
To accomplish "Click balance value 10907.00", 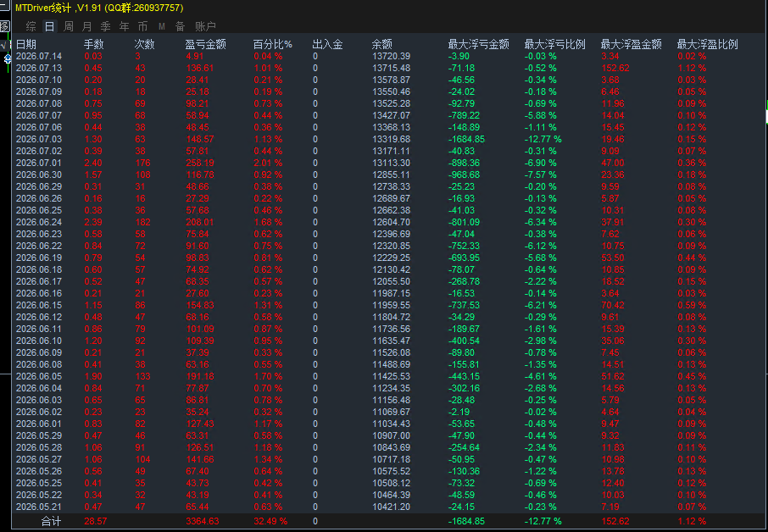I will 392,435.
